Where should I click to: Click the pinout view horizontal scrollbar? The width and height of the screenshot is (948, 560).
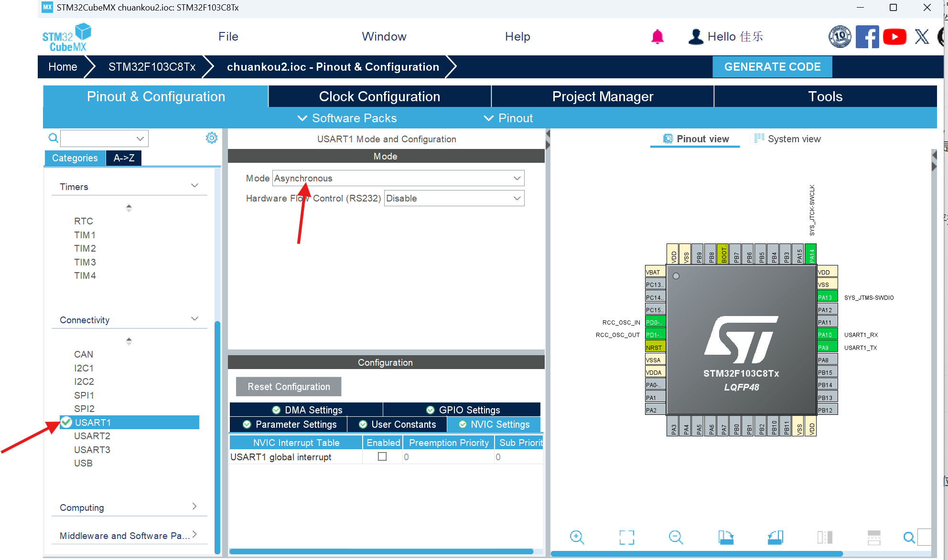coord(697,554)
